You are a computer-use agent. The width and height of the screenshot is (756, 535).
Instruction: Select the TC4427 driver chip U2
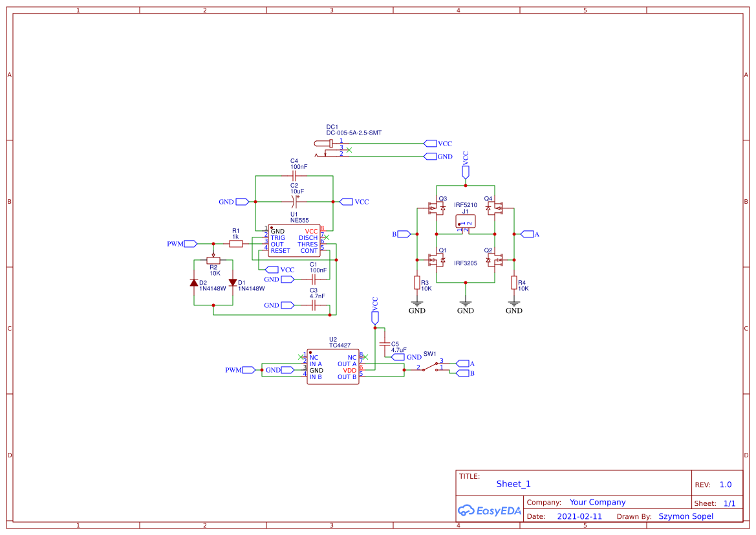[x=332, y=367]
